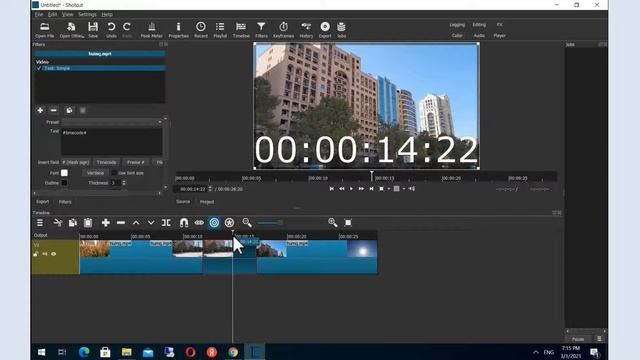
Task: Open the Jobs panel from toolbar
Action: (x=341, y=30)
